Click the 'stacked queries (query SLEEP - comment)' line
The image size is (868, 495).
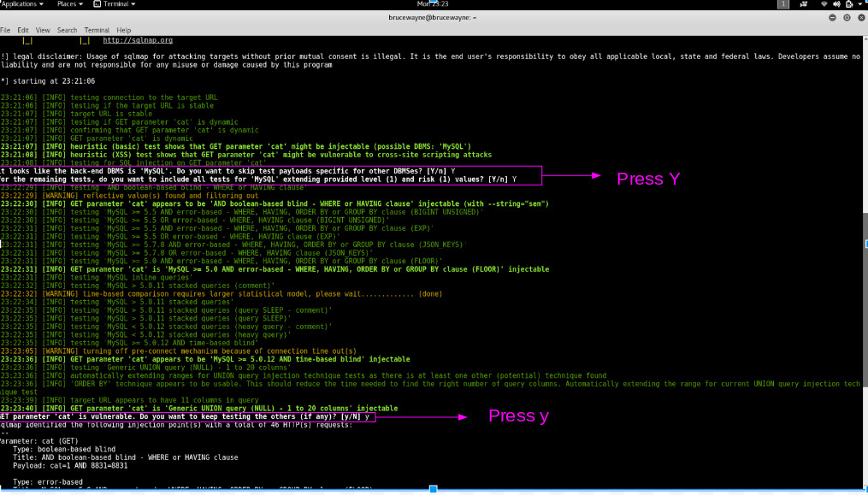166,310
